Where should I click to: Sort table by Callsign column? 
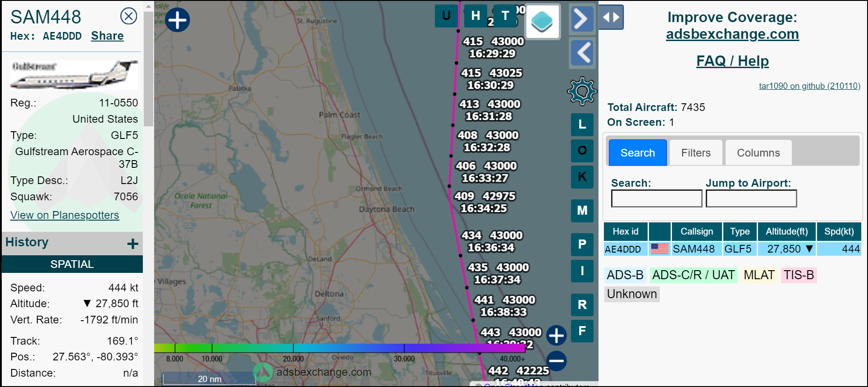pyautogui.click(x=697, y=231)
